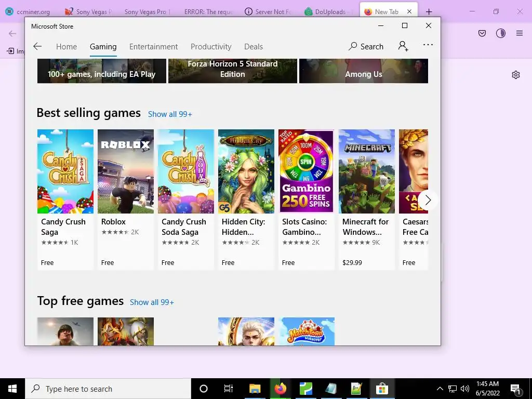Open the light blue notepad taskbar icon

pyautogui.click(x=331, y=389)
